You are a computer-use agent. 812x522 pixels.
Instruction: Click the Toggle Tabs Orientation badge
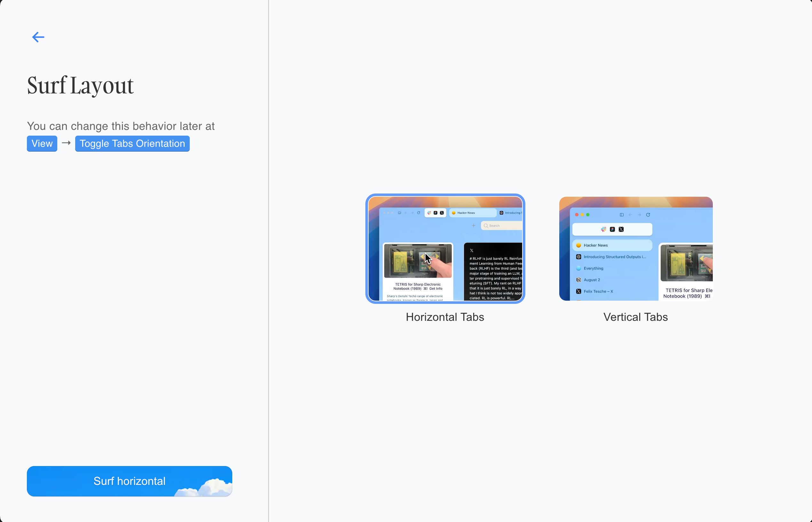coord(132,143)
